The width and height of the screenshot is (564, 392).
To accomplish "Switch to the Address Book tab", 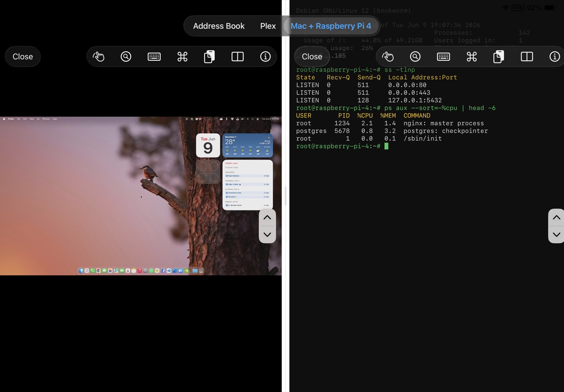I will pos(219,26).
